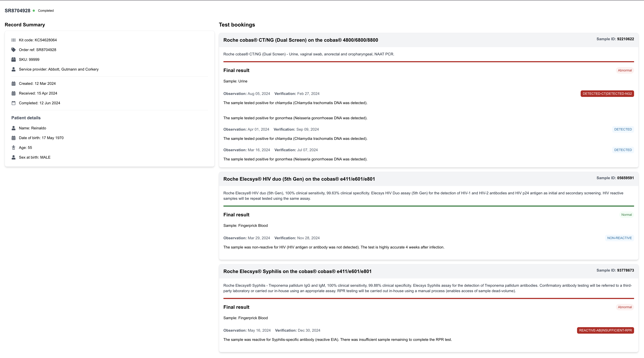Click the Abnormal badge in CT/NG final result
The height and width of the screenshot is (358, 644).
click(x=625, y=70)
